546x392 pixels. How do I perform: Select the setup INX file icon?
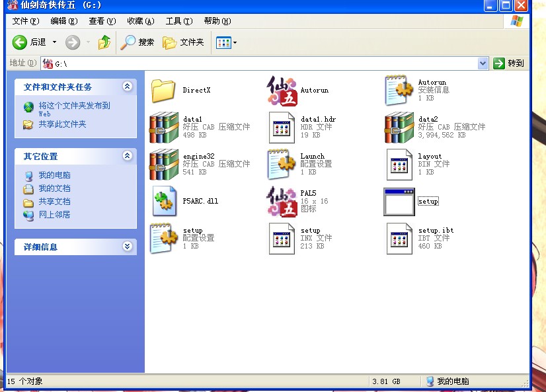point(282,239)
